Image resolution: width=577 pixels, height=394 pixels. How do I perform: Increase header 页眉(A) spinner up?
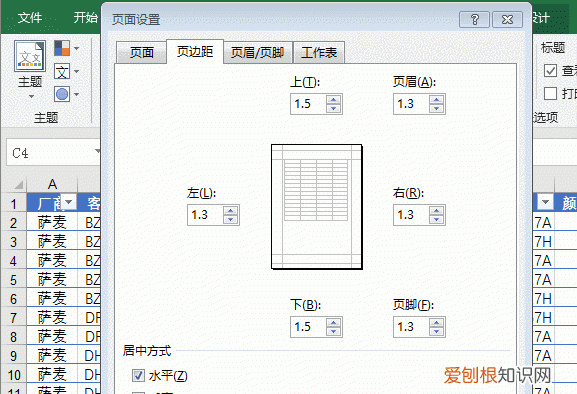coord(436,99)
